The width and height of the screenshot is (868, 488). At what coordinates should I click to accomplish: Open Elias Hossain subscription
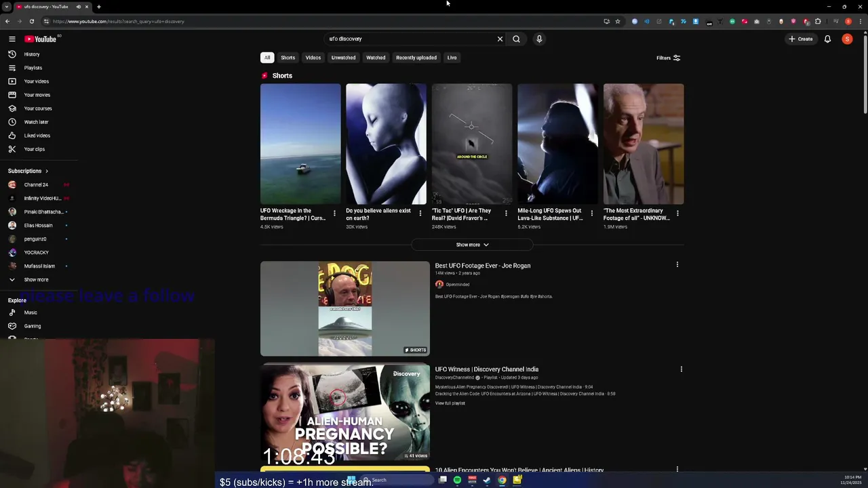[39, 225]
